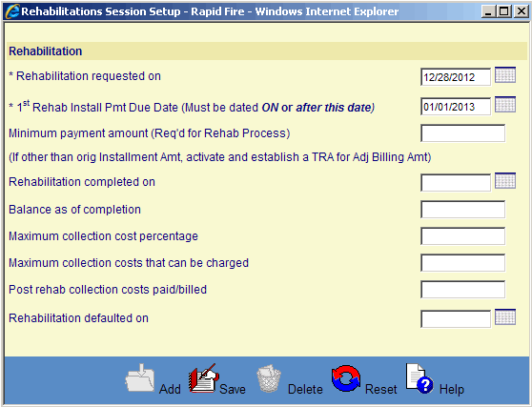
Task: Click the Rehabilitation completed on date field
Action: click(x=456, y=183)
